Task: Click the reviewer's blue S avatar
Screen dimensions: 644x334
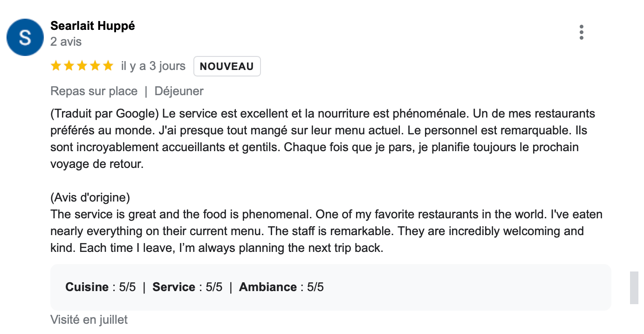Action: click(x=25, y=37)
